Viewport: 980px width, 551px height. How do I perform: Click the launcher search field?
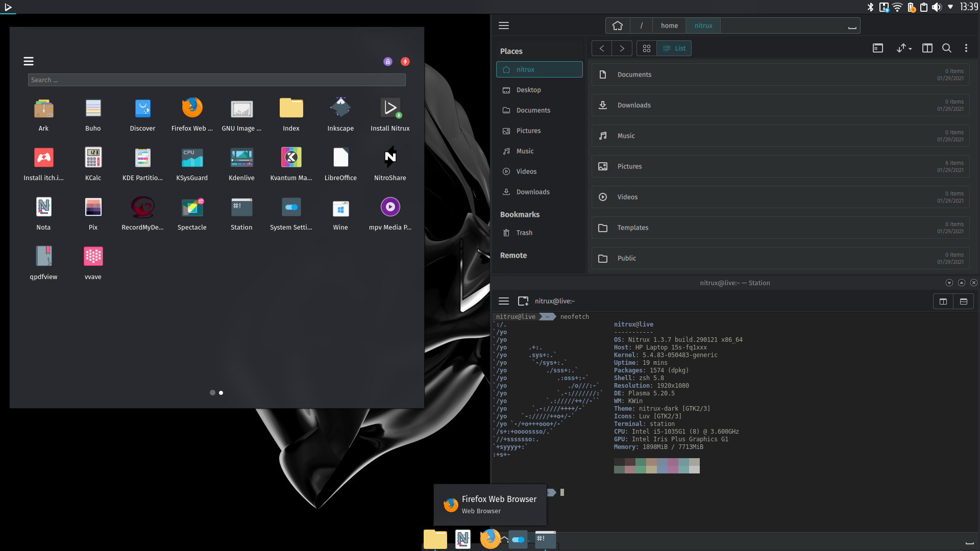216,80
